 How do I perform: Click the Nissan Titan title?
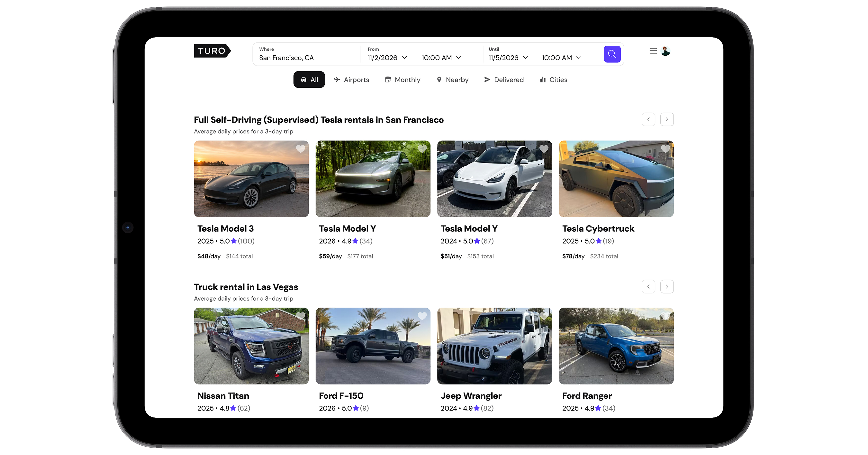click(x=223, y=396)
